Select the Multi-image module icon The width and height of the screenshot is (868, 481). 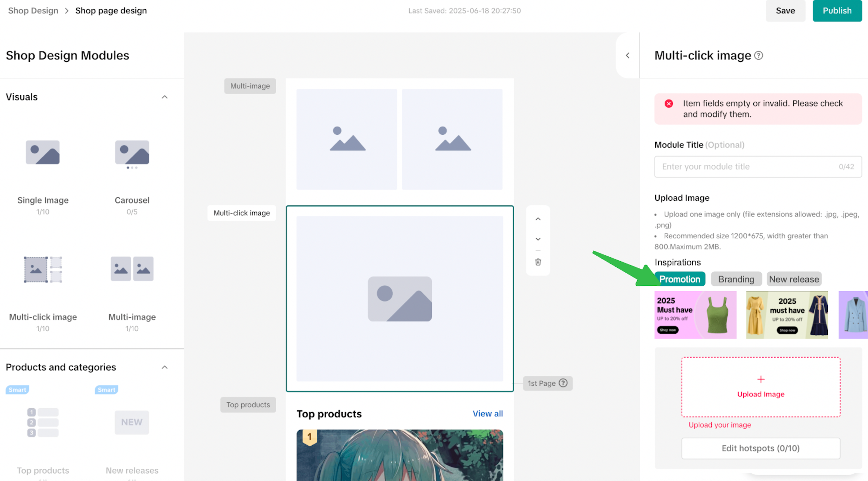pos(132,269)
